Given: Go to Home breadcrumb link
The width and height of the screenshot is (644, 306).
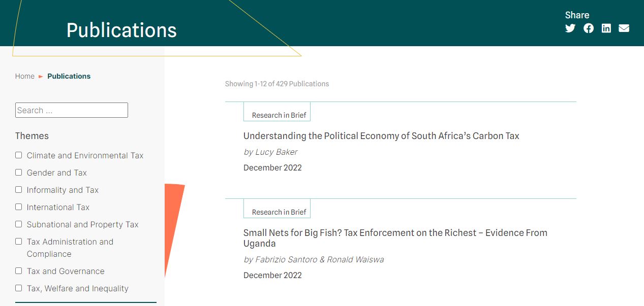Looking at the screenshot, I should [25, 76].
